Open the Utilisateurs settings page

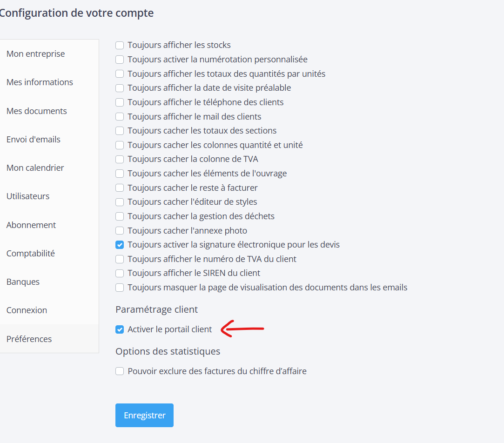28,196
